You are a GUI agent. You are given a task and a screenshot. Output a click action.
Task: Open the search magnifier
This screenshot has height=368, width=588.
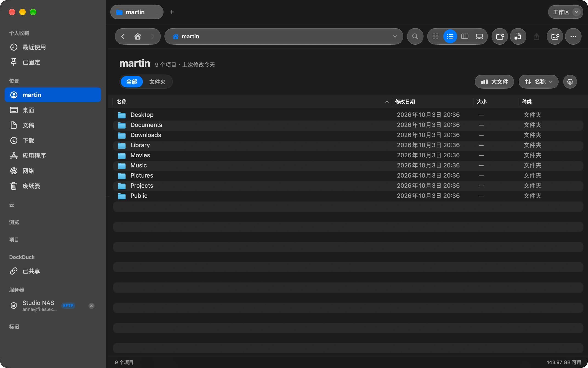[x=415, y=37]
